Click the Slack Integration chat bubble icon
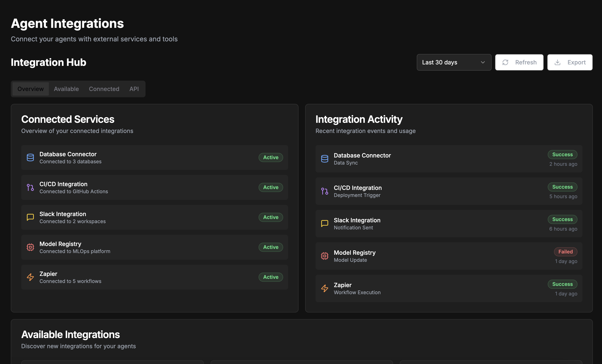 click(30, 217)
